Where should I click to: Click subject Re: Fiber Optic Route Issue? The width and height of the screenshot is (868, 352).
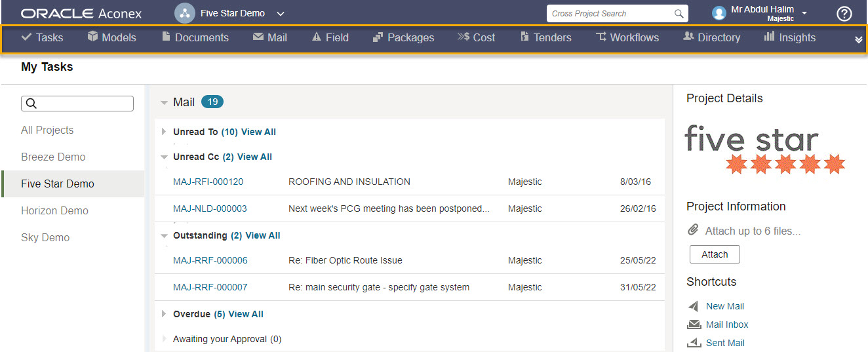345,260
